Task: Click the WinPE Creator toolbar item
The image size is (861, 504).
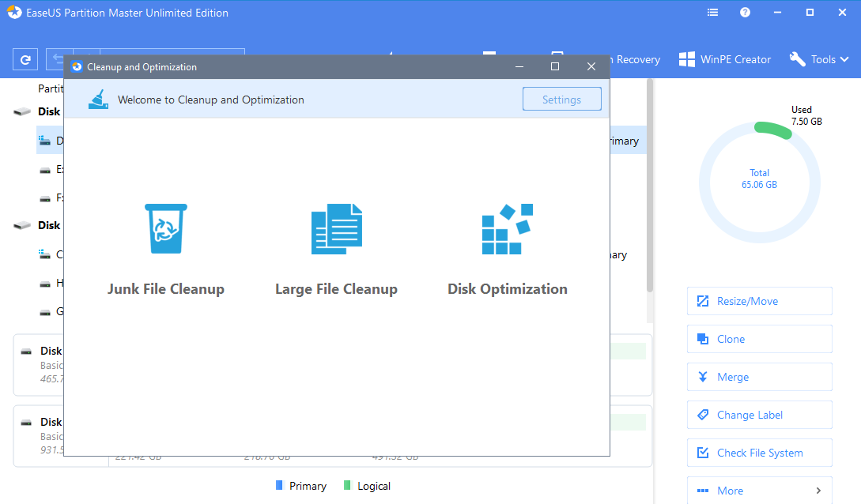Action: (x=724, y=59)
